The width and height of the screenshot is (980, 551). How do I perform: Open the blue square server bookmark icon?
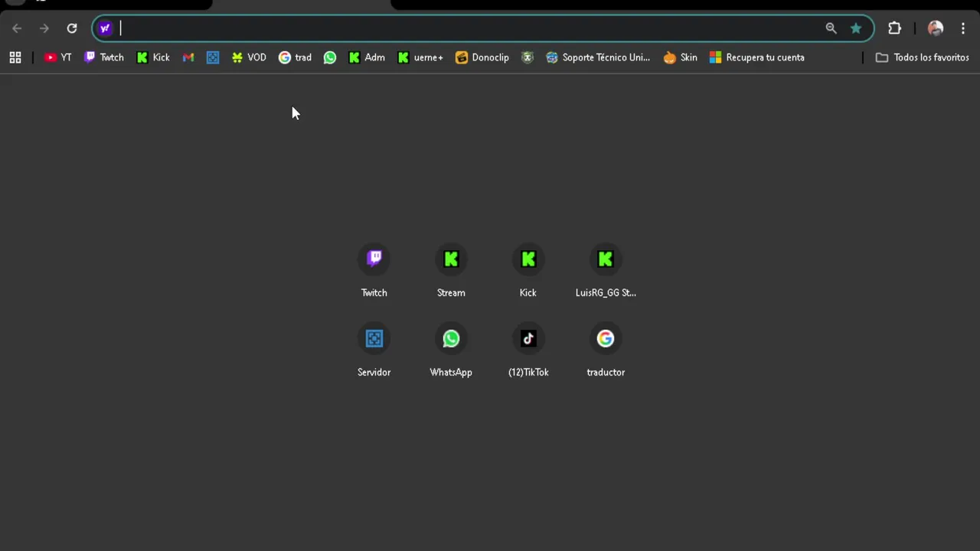click(x=213, y=57)
